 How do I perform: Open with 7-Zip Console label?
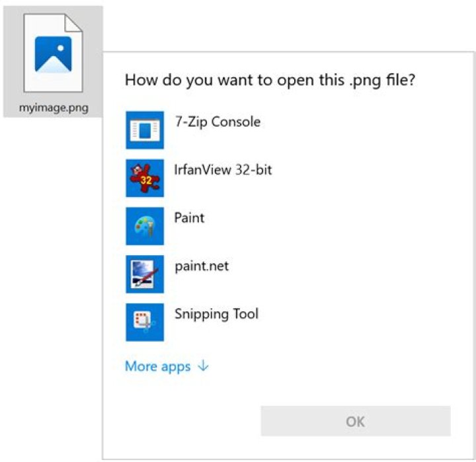click(218, 122)
